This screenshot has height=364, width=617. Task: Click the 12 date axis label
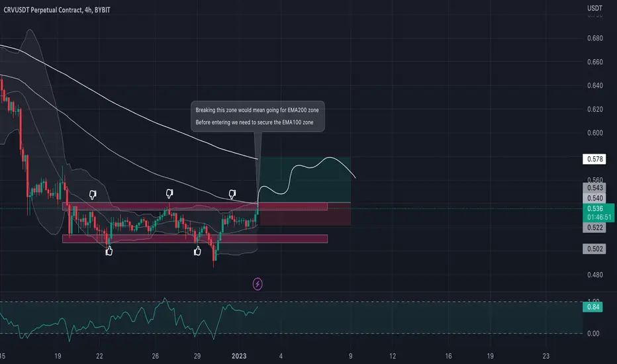(x=393, y=356)
